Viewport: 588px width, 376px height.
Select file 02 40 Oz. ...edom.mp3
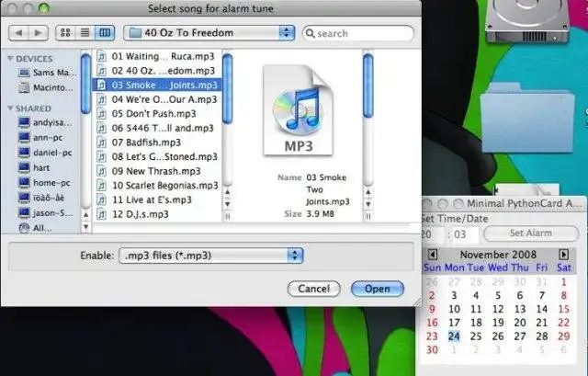click(x=157, y=71)
